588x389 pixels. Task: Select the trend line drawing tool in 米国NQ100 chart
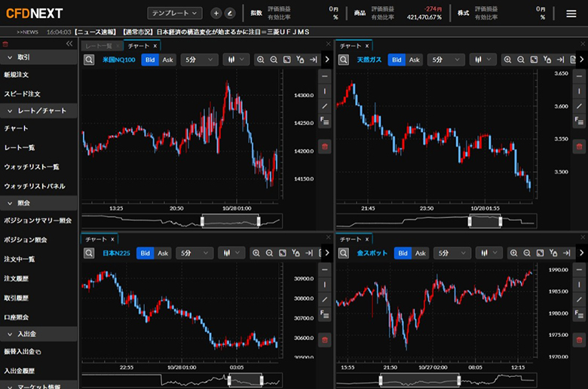(x=325, y=106)
